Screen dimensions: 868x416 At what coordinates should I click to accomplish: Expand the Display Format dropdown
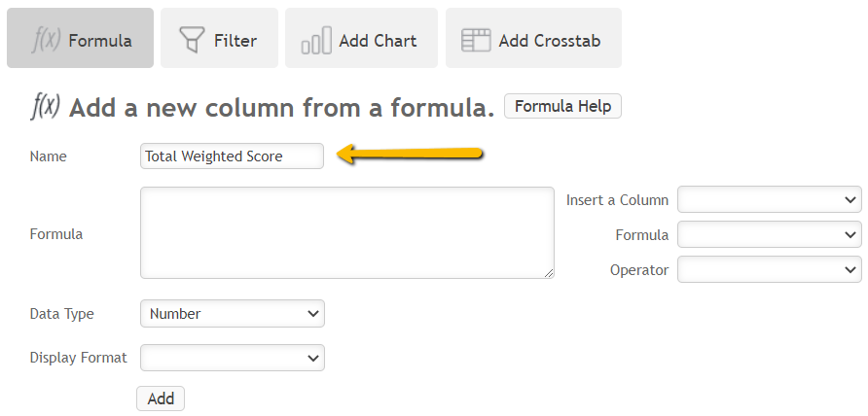click(x=233, y=358)
